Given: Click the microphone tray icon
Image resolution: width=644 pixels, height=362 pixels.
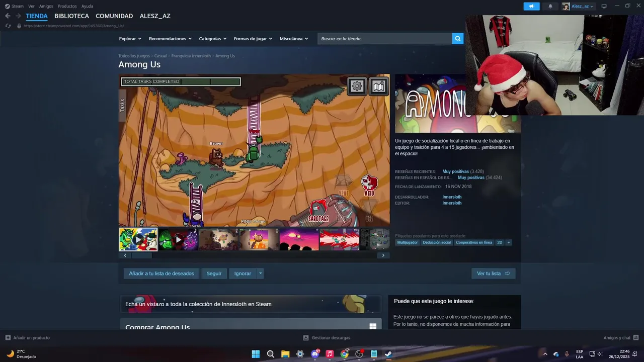Looking at the screenshot, I should (567, 354).
